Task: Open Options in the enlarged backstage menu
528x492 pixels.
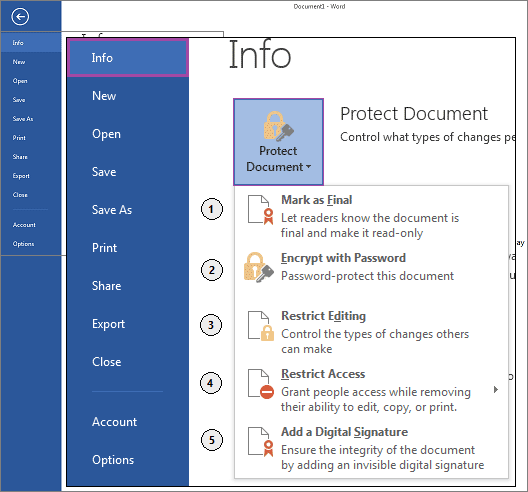Action: 113,460
